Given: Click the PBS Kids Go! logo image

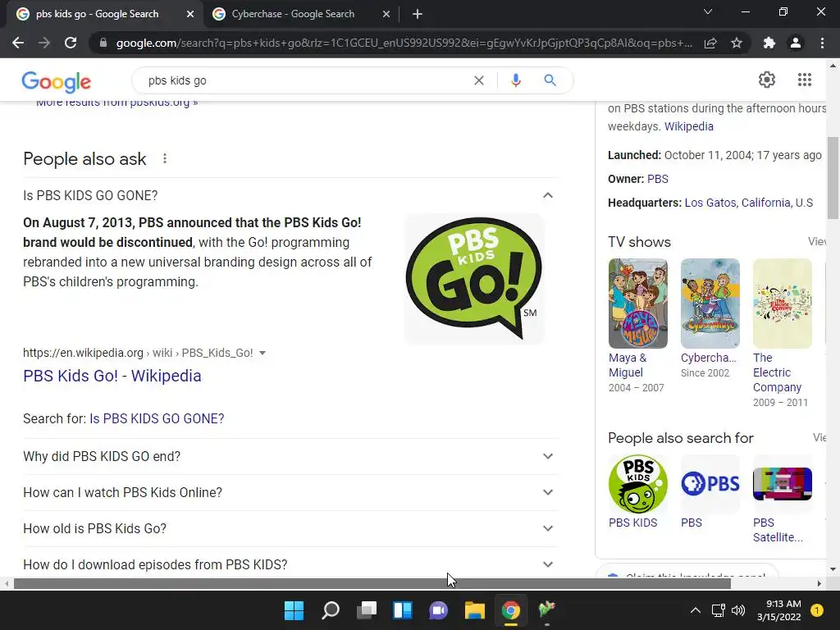Looking at the screenshot, I should coord(474,279).
